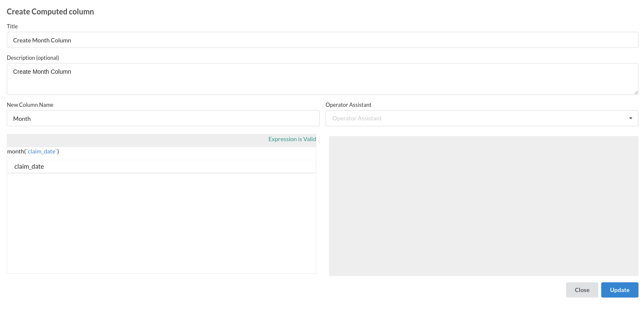Image resolution: width=644 pixels, height=309 pixels.
Task: Select the claim_date suggestion
Action: [161, 166]
